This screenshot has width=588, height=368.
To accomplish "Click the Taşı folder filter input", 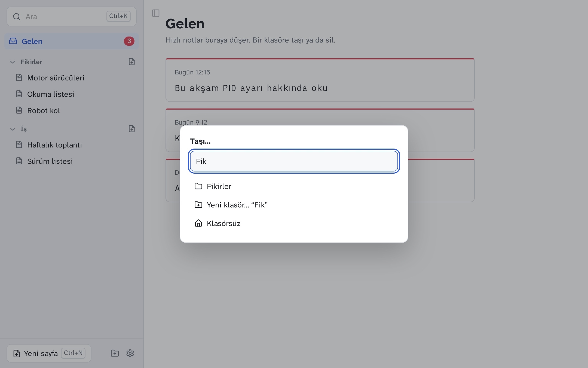I will tap(294, 161).
